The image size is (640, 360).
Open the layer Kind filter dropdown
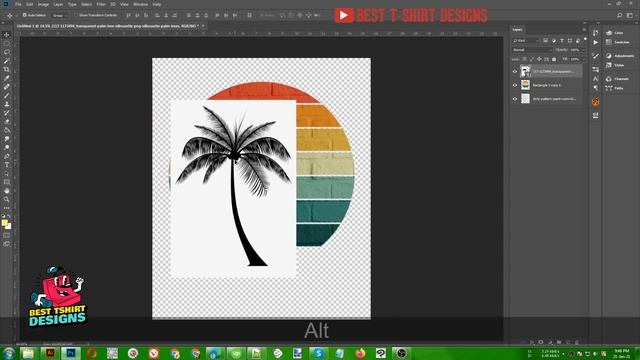[526, 40]
